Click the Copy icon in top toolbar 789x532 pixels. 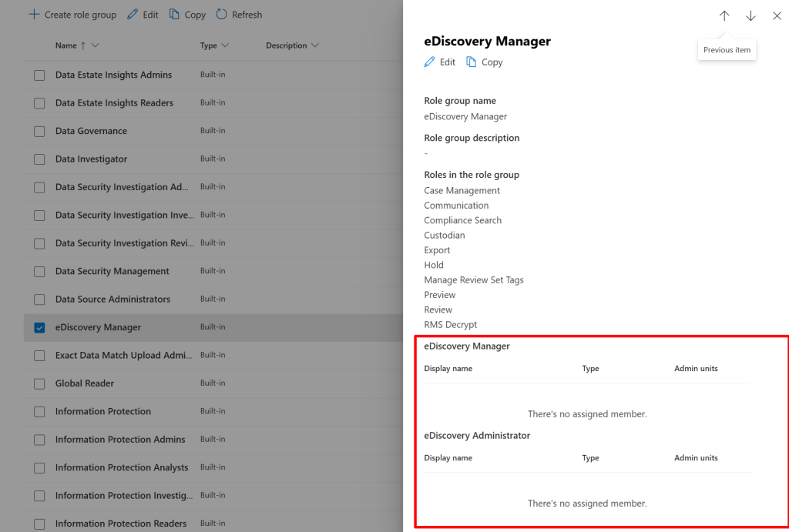click(175, 15)
